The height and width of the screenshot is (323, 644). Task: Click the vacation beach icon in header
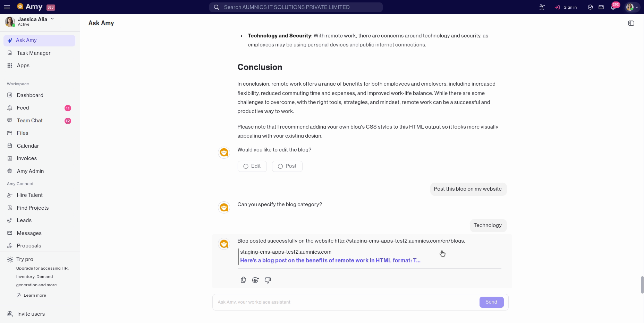[x=542, y=7]
